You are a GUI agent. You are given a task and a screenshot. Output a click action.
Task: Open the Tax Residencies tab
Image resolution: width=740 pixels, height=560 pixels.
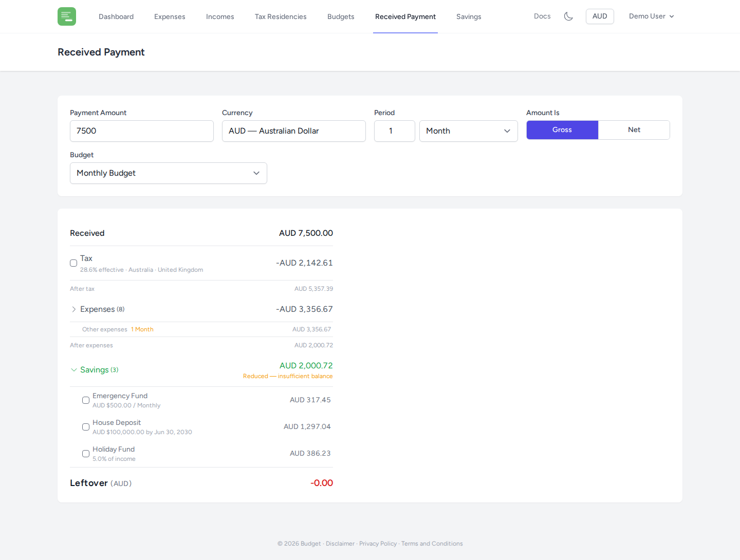pyautogui.click(x=281, y=16)
